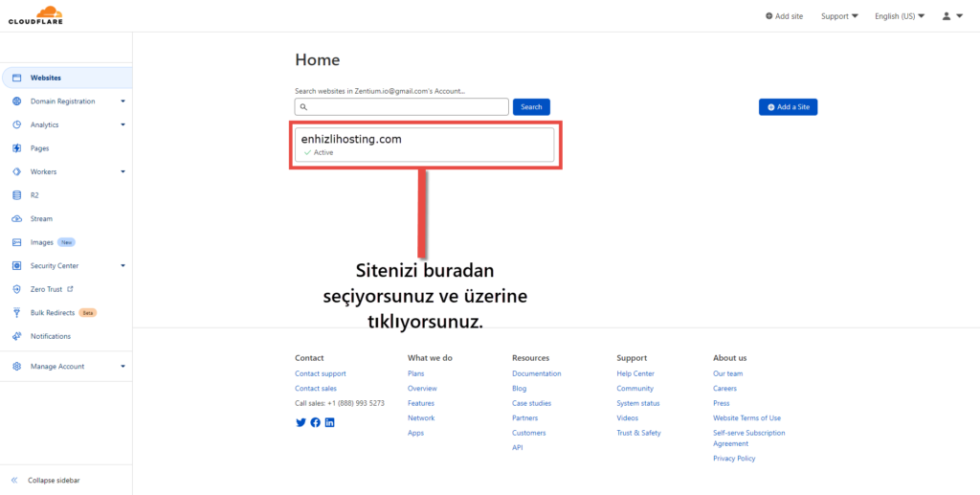Focus the search websites input field
This screenshot has height=495, width=980.
[402, 107]
